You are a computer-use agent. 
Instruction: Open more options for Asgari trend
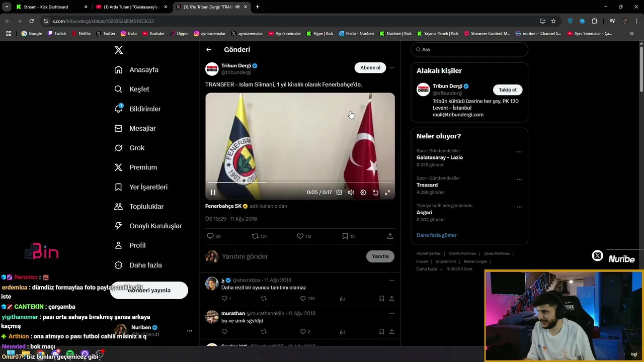pos(519,207)
